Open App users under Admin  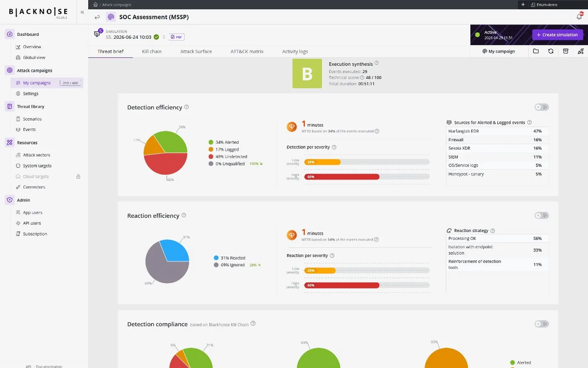(32, 213)
